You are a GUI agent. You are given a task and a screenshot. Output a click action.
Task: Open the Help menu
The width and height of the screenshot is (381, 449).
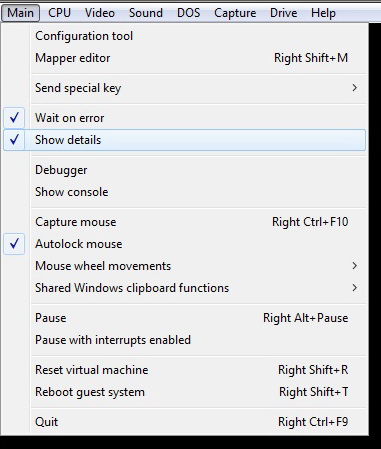pyautogui.click(x=323, y=13)
